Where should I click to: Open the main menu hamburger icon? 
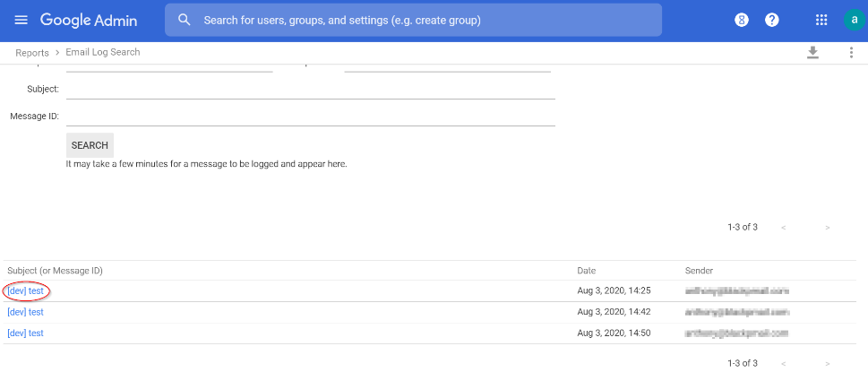click(x=21, y=20)
